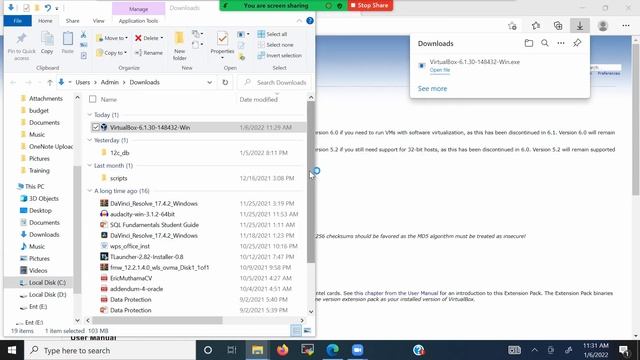Open the Delete dropdown arrow
The image size is (640, 360).
[162, 38]
